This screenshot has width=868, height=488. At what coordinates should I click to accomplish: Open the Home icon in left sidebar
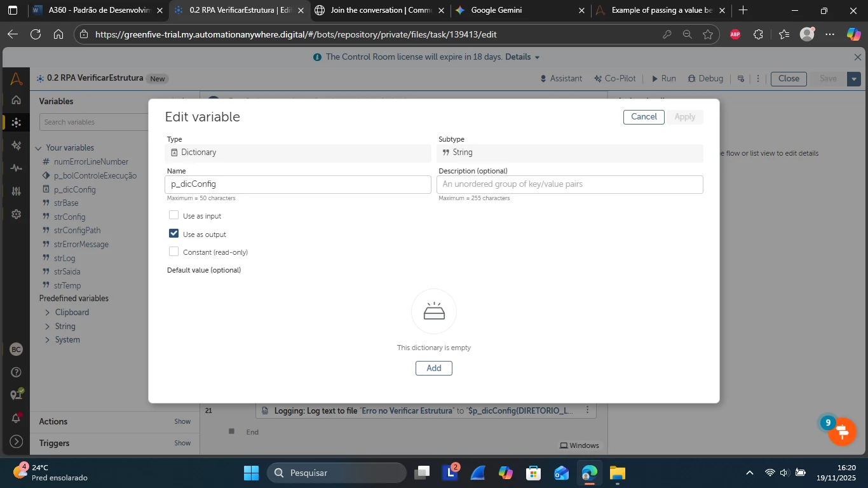pyautogui.click(x=17, y=100)
